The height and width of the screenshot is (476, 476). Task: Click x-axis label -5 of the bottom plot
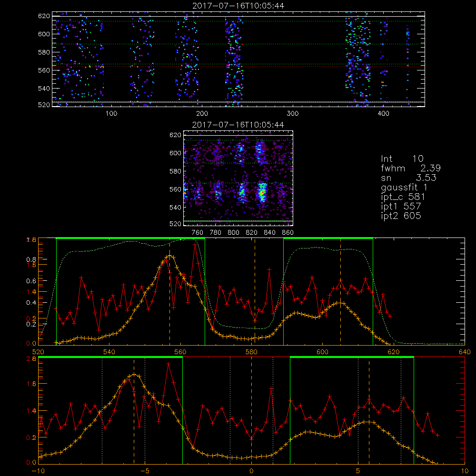coord(145,471)
